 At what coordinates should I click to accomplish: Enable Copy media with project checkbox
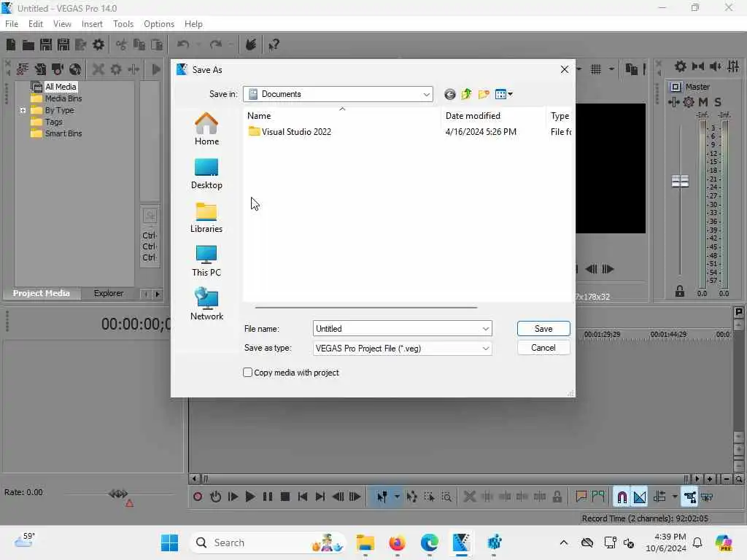247,373
